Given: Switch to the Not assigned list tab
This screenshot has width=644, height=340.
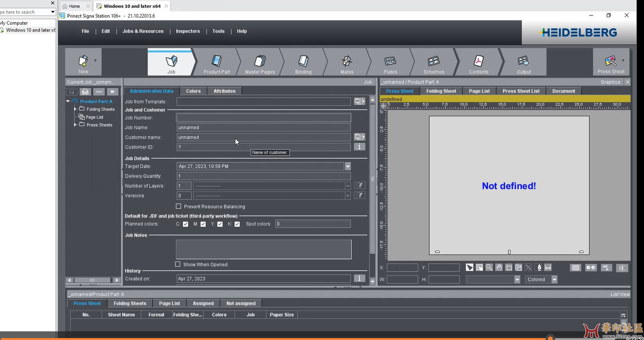Looking at the screenshot, I should (241, 303).
